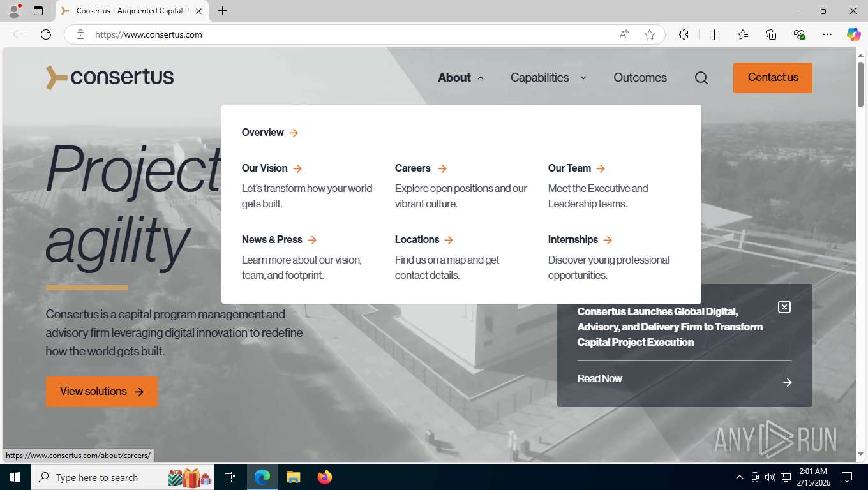
Task: Open Careers menu entry
Action: click(413, 168)
